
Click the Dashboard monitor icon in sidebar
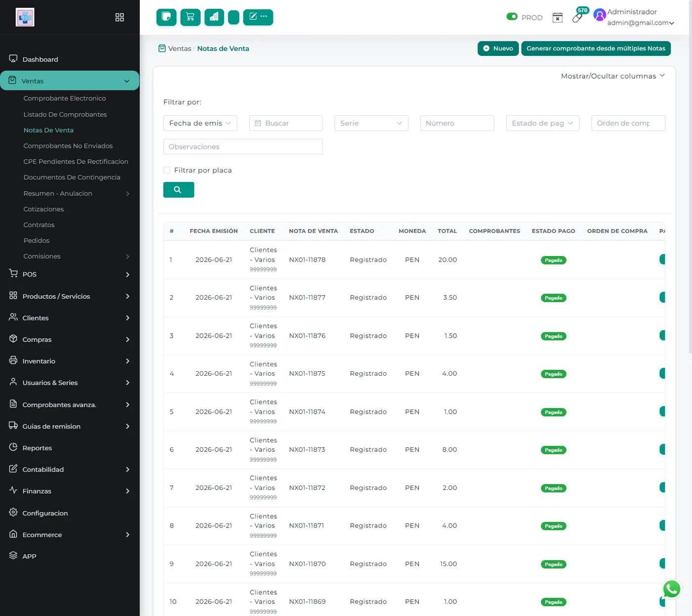click(13, 59)
